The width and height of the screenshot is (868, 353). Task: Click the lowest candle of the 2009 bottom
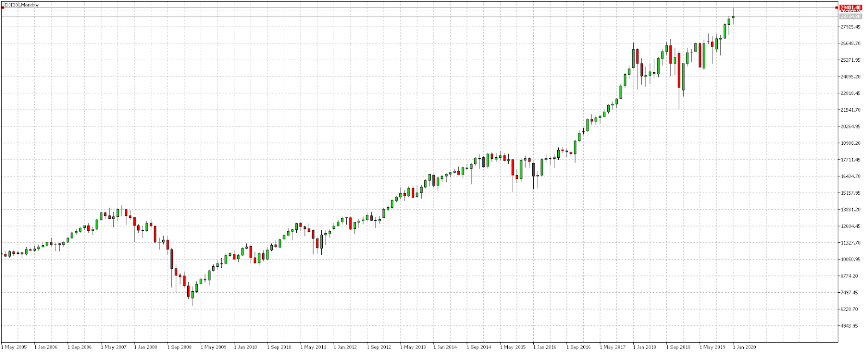click(x=192, y=294)
